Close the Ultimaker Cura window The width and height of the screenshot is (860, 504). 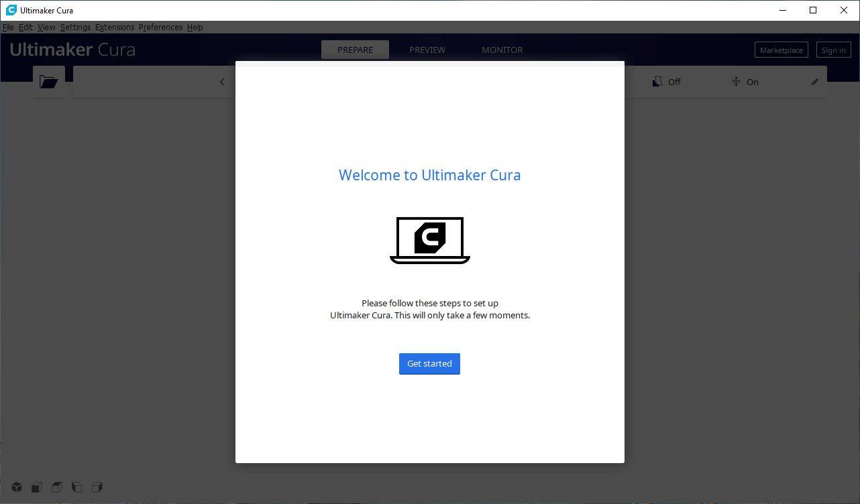[x=844, y=10]
